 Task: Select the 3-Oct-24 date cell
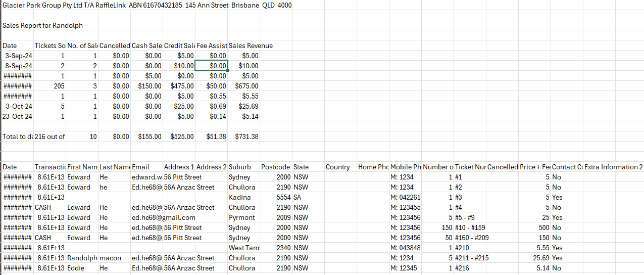[19, 106]
